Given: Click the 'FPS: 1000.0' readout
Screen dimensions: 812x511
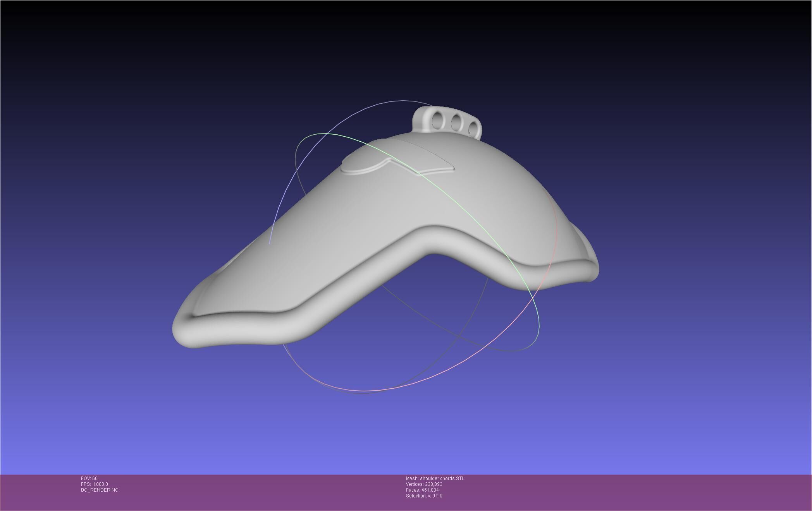Looking at the screenshot, I should click(x=94, y=484).
